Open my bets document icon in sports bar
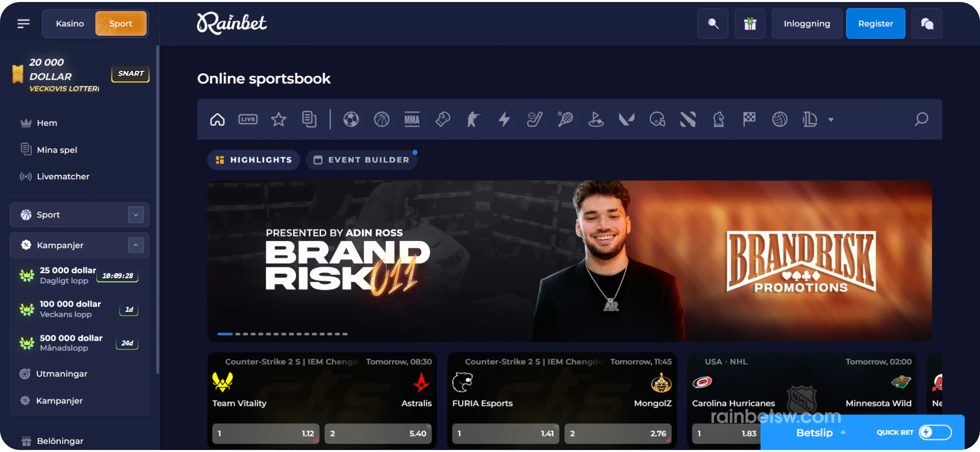Viewport: 980px width, 452px height. [x=309, y=120]
